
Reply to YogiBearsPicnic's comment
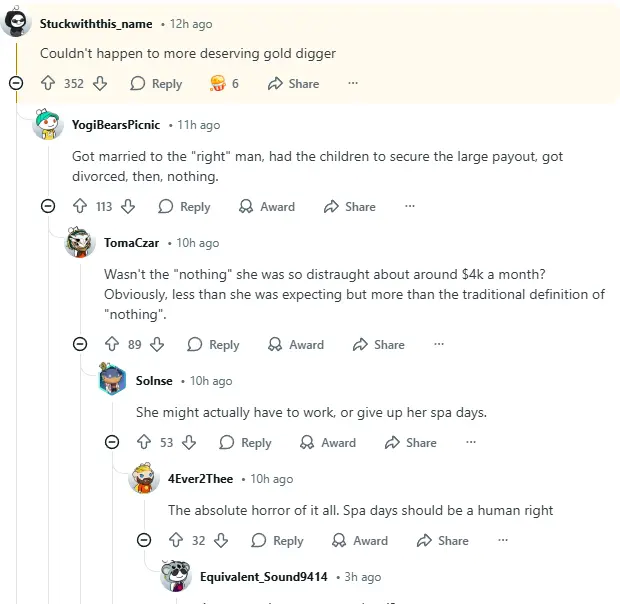click(x=184, y=207)
